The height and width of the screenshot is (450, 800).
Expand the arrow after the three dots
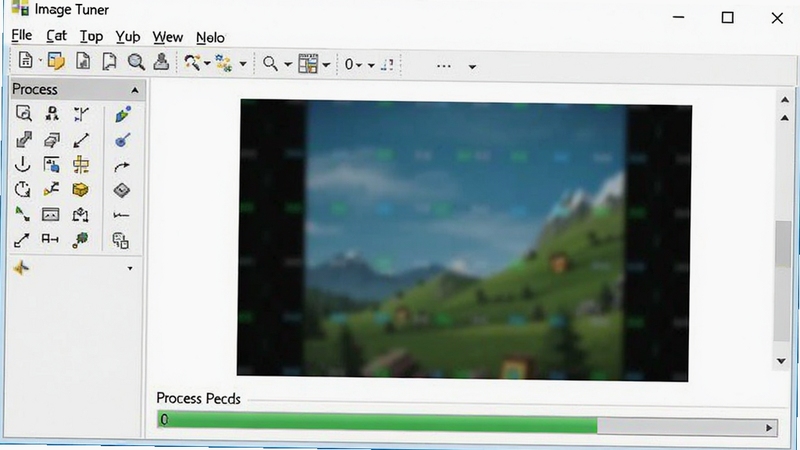pos(472,67)
